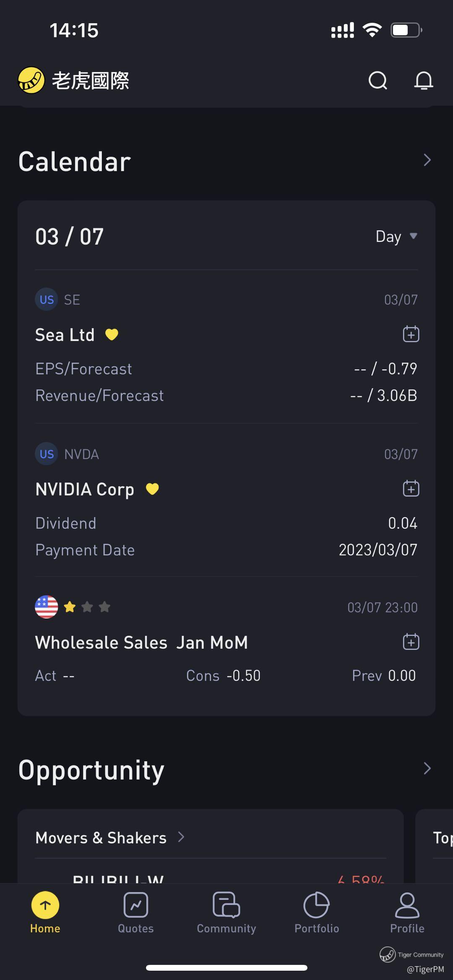Go to the Profile tab

(x=407, y=913)
